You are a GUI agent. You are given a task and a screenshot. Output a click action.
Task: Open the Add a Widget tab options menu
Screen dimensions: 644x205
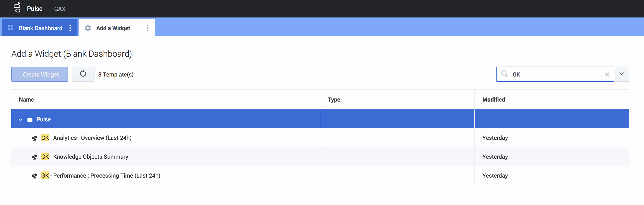[x=147, y=28]
